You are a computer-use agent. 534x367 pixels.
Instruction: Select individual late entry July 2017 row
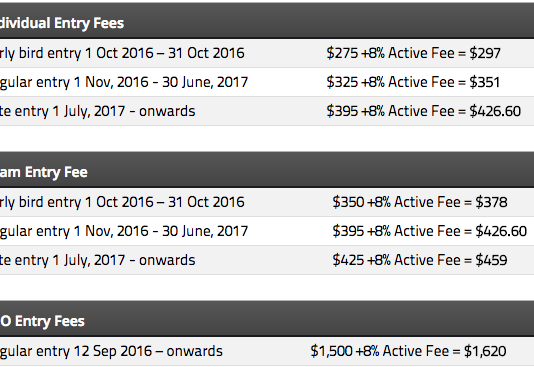point(267,111)
